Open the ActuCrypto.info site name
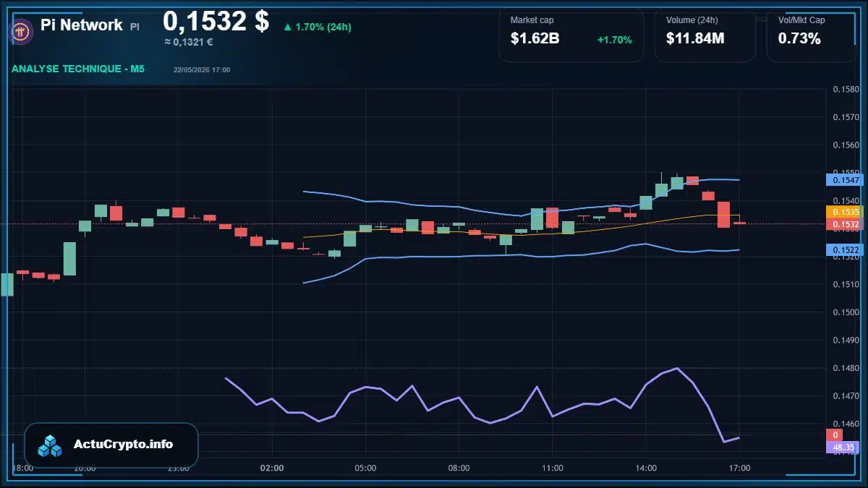 [x=124, y=445]
